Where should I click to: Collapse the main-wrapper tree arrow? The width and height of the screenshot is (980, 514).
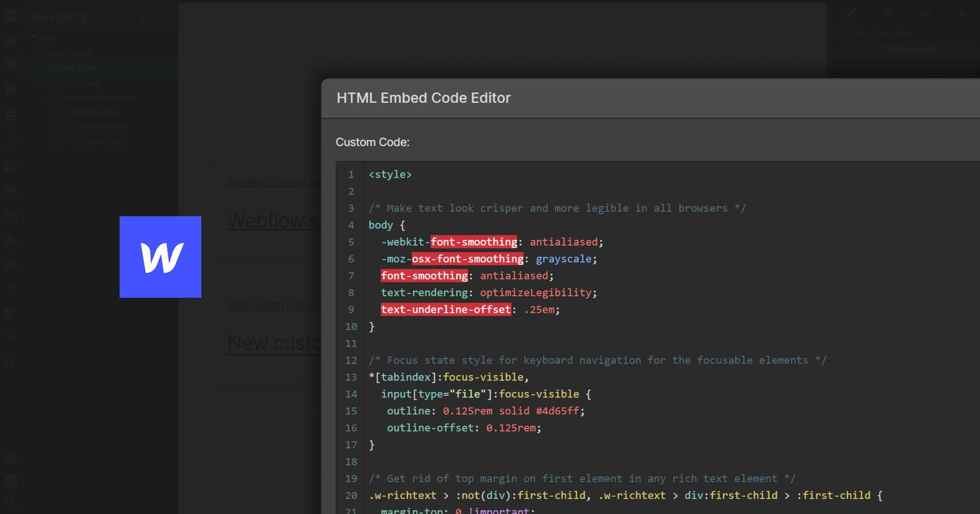point(42,83)
